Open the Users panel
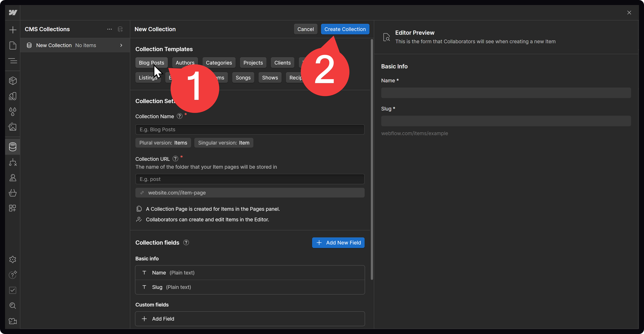The width and height of the screenshot is (644, 334). coord(13,177)
